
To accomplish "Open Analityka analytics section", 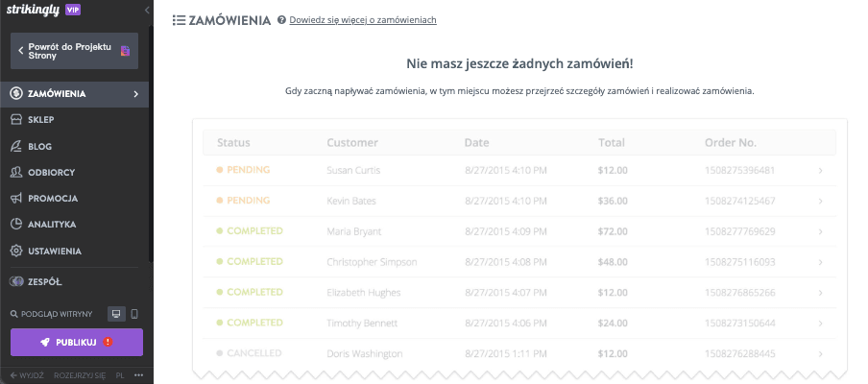I will click(x=52, y=224).
